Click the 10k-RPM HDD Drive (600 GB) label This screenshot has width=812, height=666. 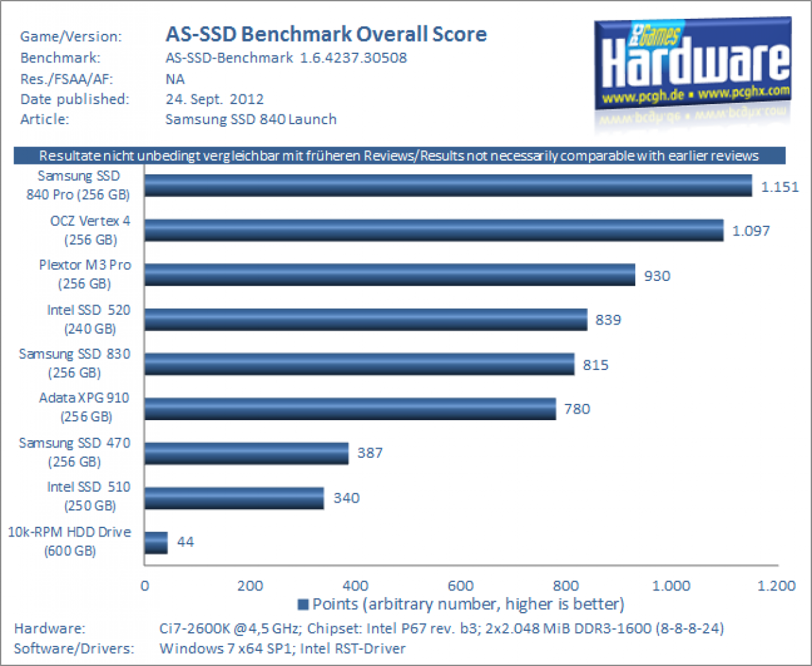pos(70,541)
